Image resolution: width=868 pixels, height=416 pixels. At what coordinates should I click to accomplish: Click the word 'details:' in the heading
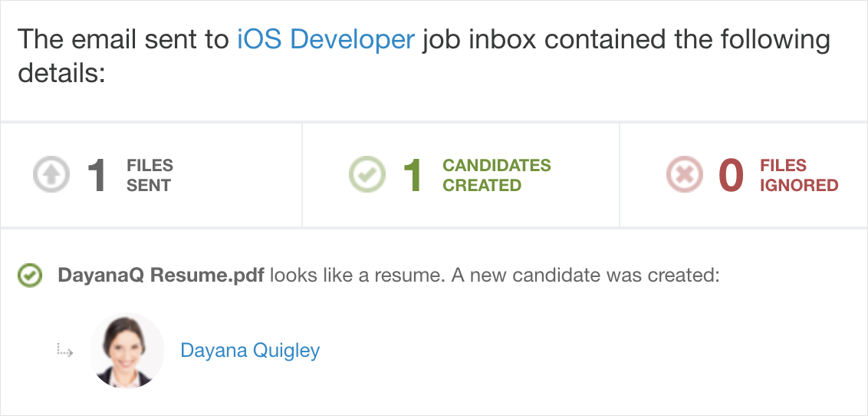[x=61, y=73]
